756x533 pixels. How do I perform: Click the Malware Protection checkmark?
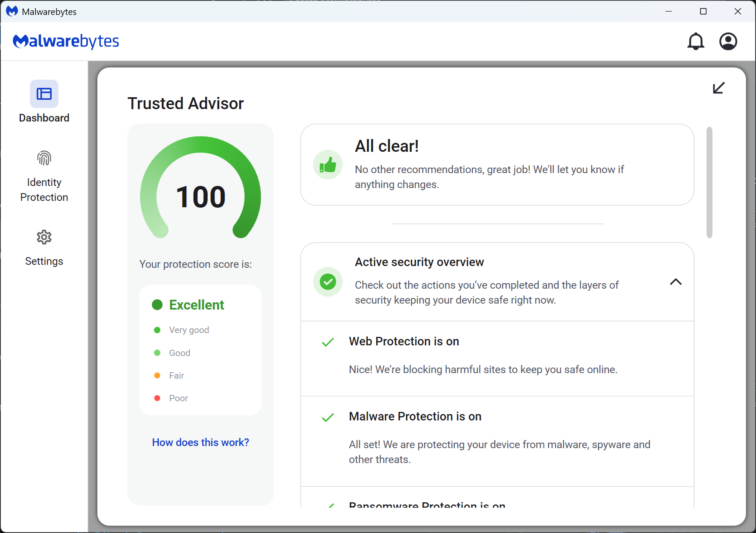pyautogui.click(x=328, y=417)
